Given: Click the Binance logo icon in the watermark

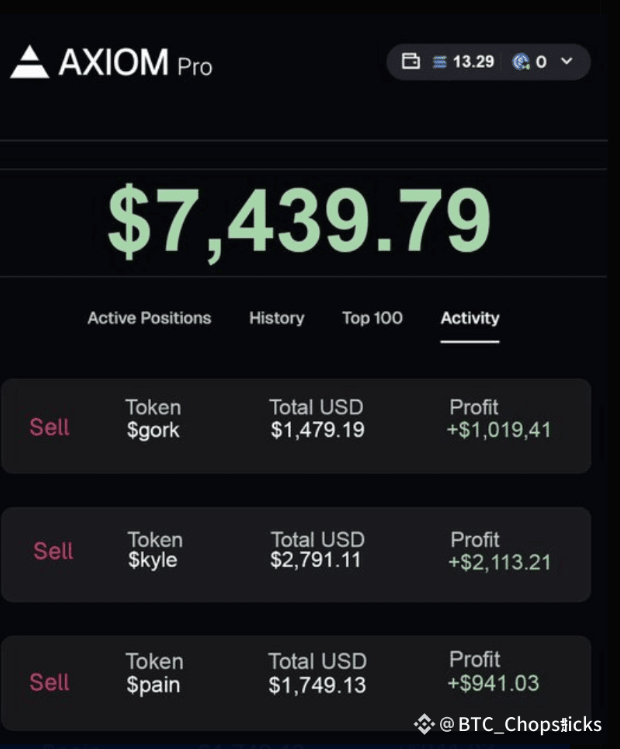Looking at the screenshot, I should click(424, 724).
